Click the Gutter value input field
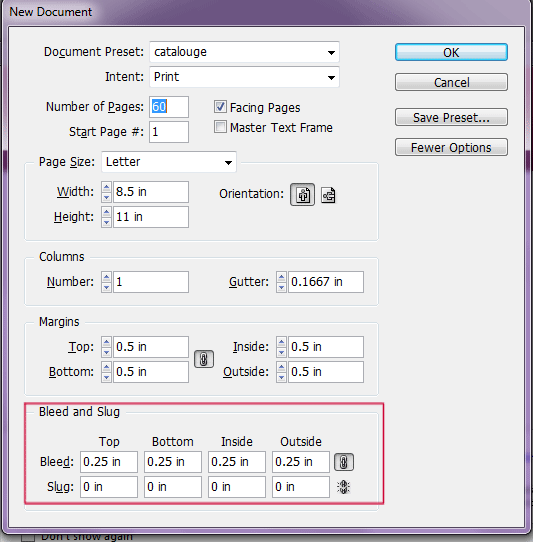 (326, 282)
